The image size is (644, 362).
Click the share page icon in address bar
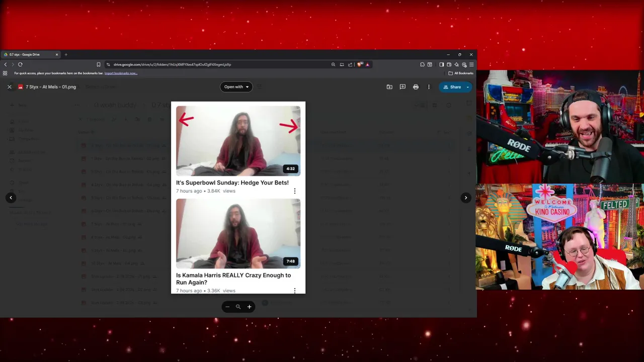(350, 64)
